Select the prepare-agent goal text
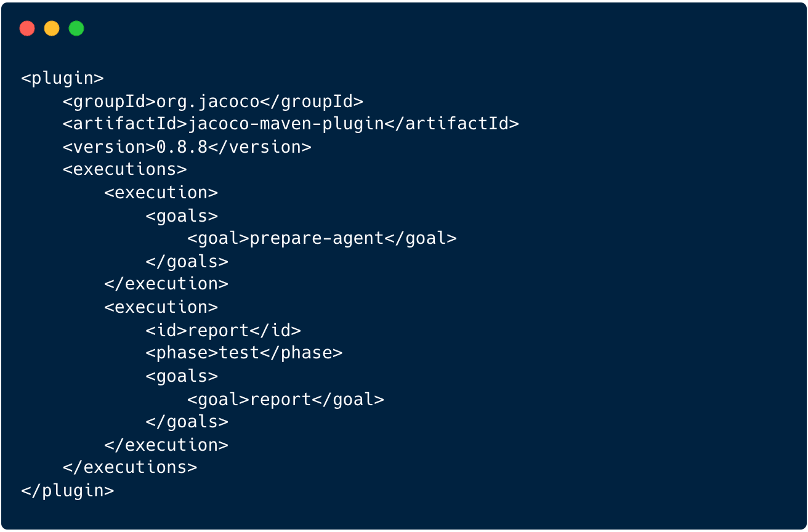 [317, 238]
